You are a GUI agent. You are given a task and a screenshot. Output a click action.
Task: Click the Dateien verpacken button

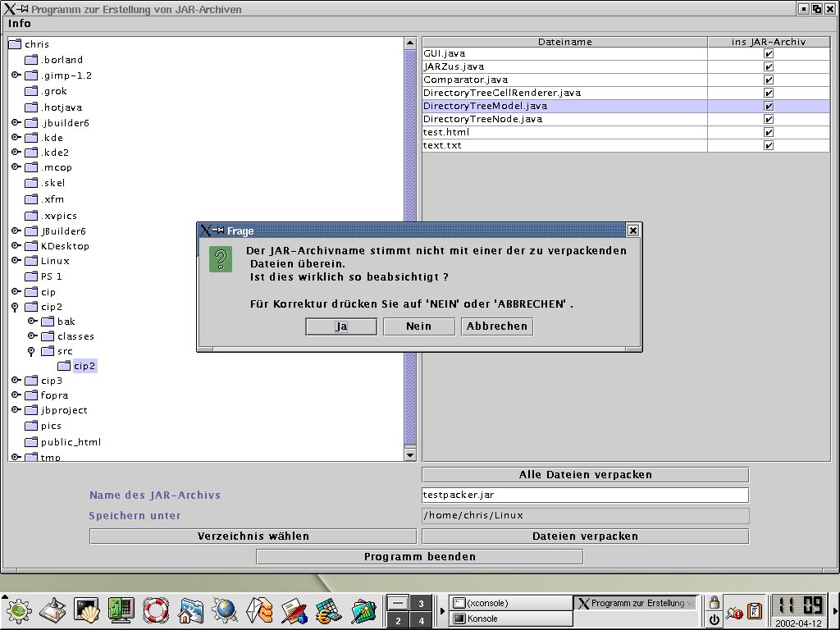pyautogui.click(x=586, y=536)
